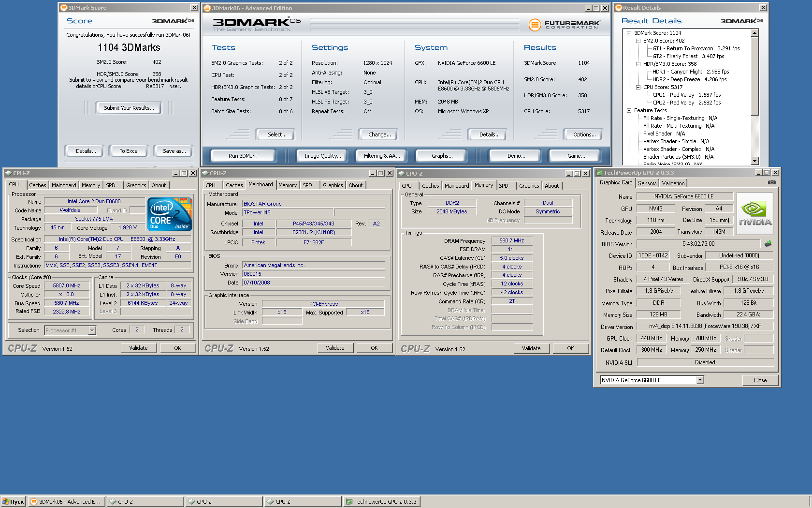Open the GPU selection dropdown in GPU-Z
This screenshot has width=812, height=508.
pyautogui.click(x=700, y=380)
